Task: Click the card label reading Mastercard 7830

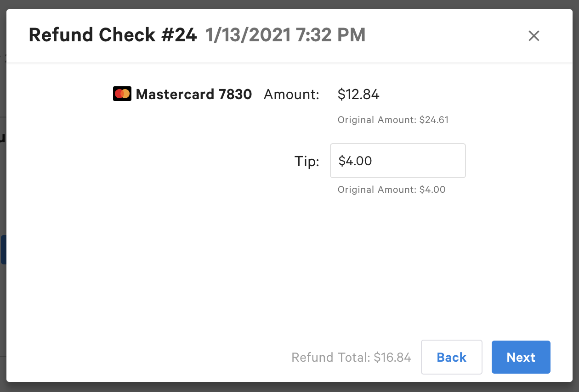Action: [193, 94]
